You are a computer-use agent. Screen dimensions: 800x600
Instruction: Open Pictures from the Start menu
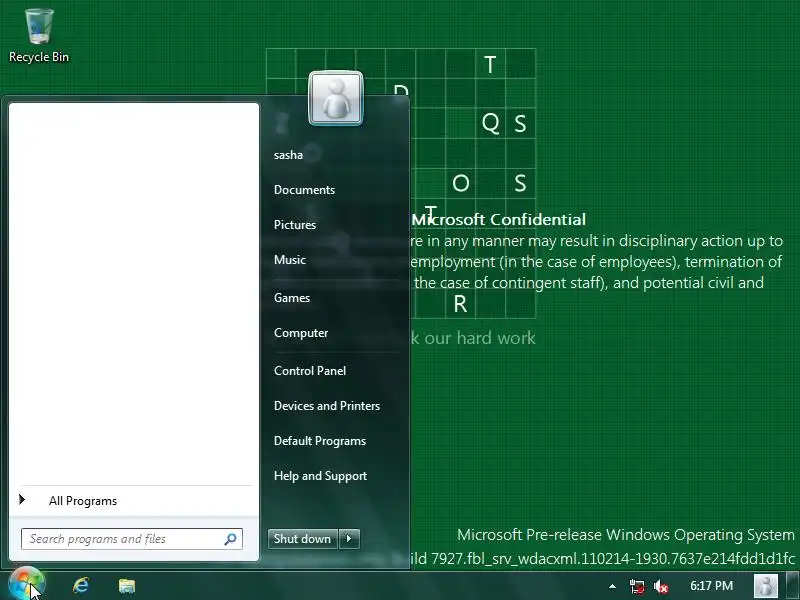(x=295, y=225)
